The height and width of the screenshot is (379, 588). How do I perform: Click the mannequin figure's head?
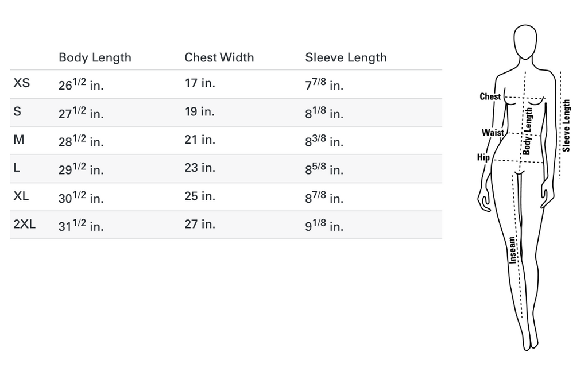pos(525,41)
